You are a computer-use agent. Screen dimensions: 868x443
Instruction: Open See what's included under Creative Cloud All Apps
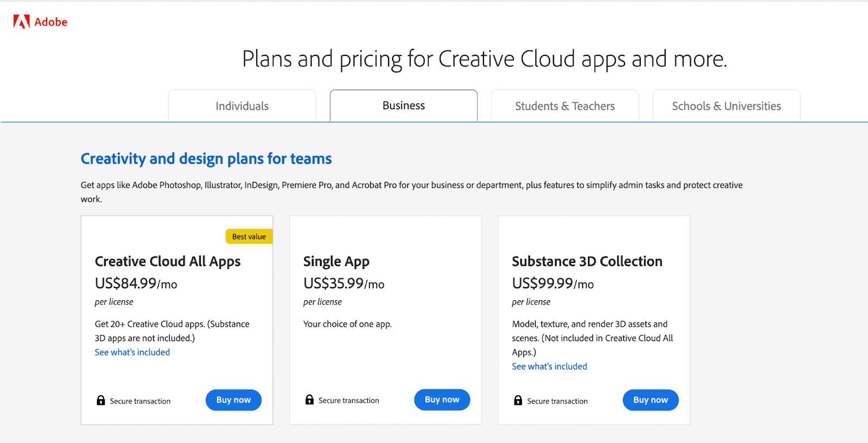click(132, 352)
